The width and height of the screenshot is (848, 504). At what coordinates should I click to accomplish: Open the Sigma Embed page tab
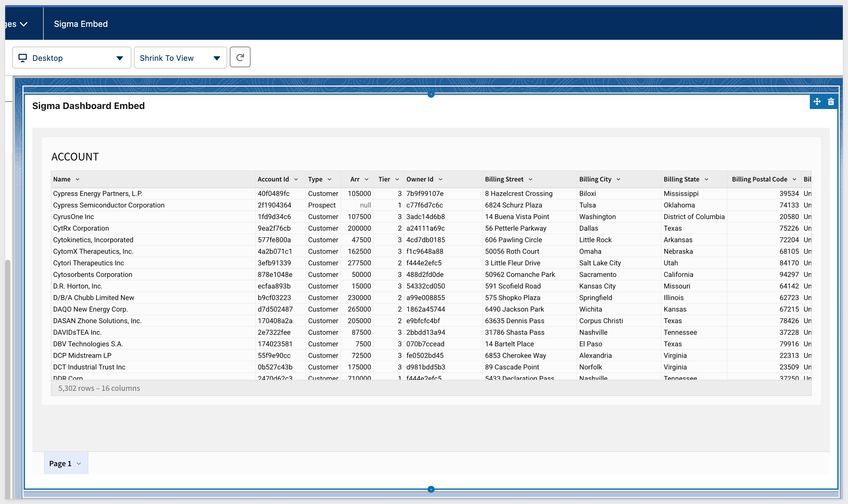(81, 24)
